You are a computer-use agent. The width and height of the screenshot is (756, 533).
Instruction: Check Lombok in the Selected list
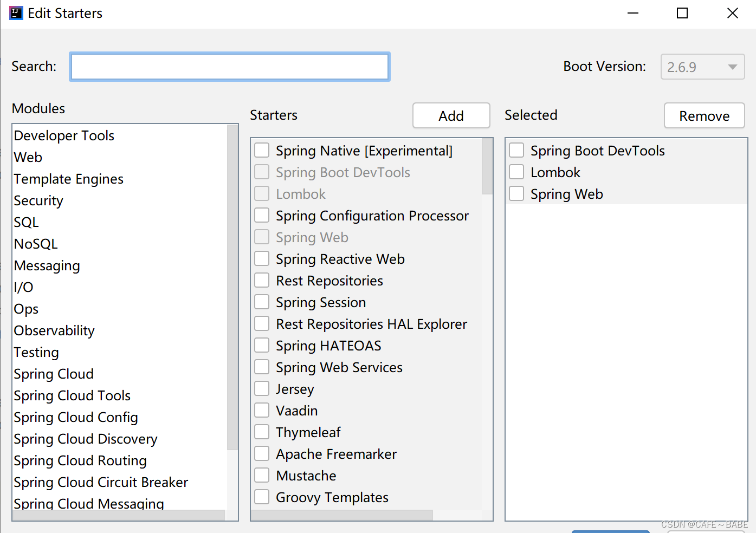point(516,172)
